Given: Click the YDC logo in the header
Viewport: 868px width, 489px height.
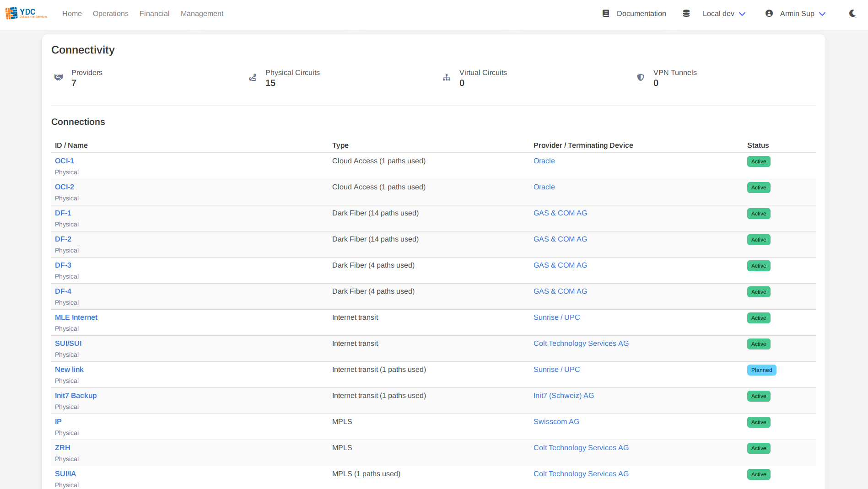Looking at the screenshot, I should 26,13.
